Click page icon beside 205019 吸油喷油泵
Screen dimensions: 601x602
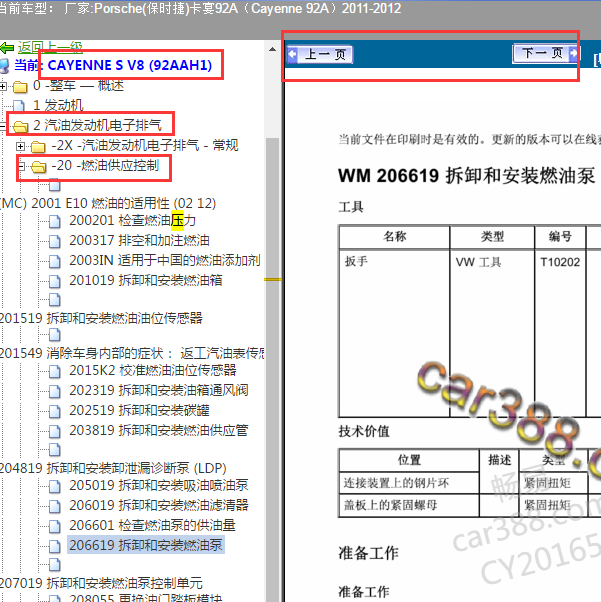(x=55, y=486)
